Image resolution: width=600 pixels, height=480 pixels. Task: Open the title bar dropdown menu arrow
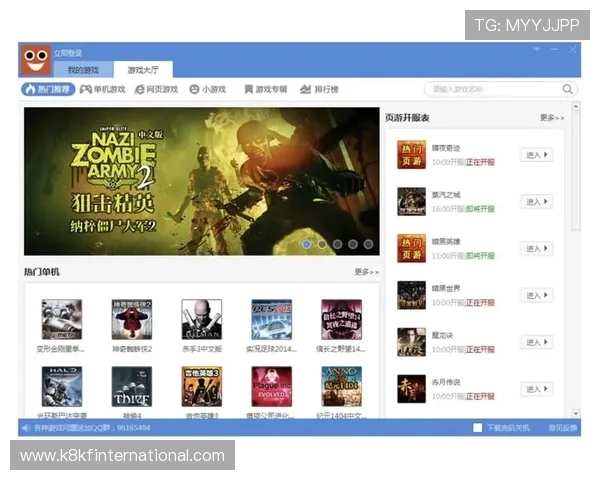tap(537, 49)
